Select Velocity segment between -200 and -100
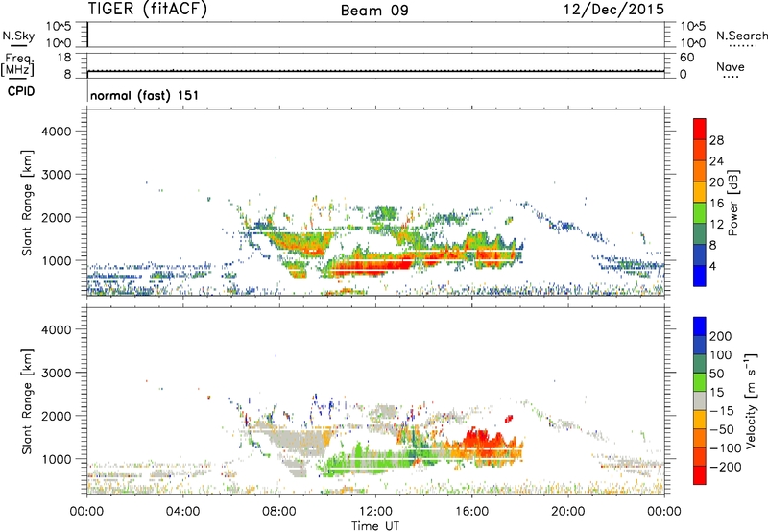Viewport: 768px width, 532px height. point(700,456)
